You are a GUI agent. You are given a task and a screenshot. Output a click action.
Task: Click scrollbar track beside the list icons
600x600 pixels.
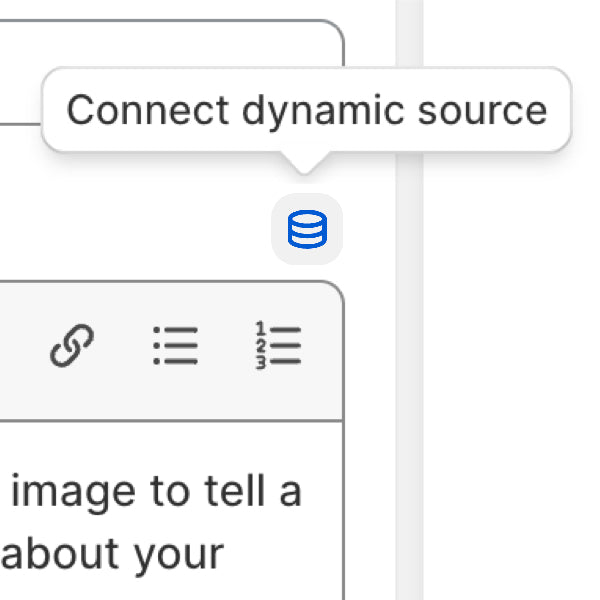[x=409, y=347]
